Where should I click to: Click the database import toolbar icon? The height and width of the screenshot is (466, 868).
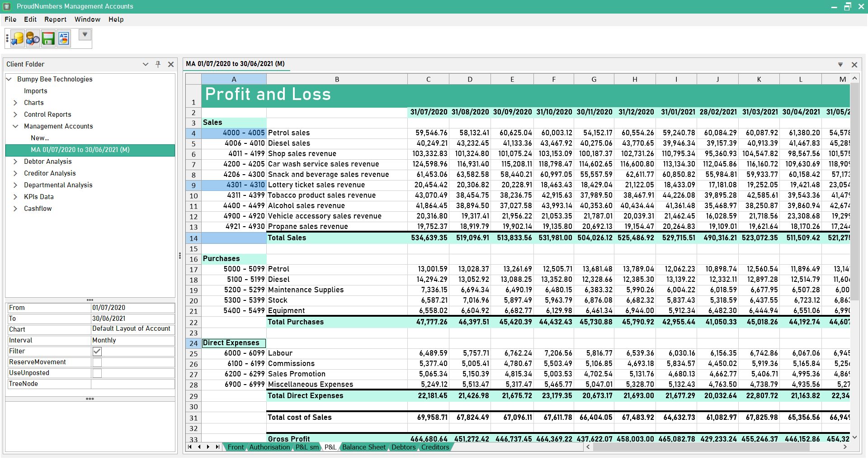[18, 38]
